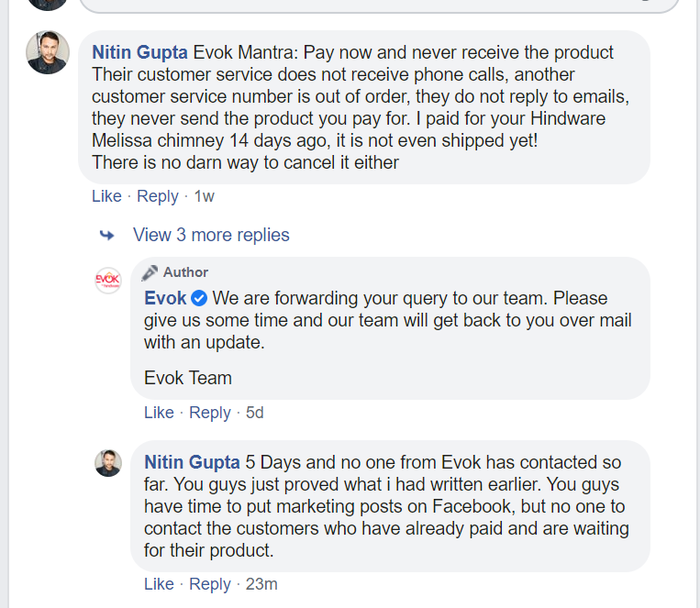The width and height of the screenshot is (700, 608).
Task: Reply to the 5 Days and no one comment
Action: tap(209, 584)
